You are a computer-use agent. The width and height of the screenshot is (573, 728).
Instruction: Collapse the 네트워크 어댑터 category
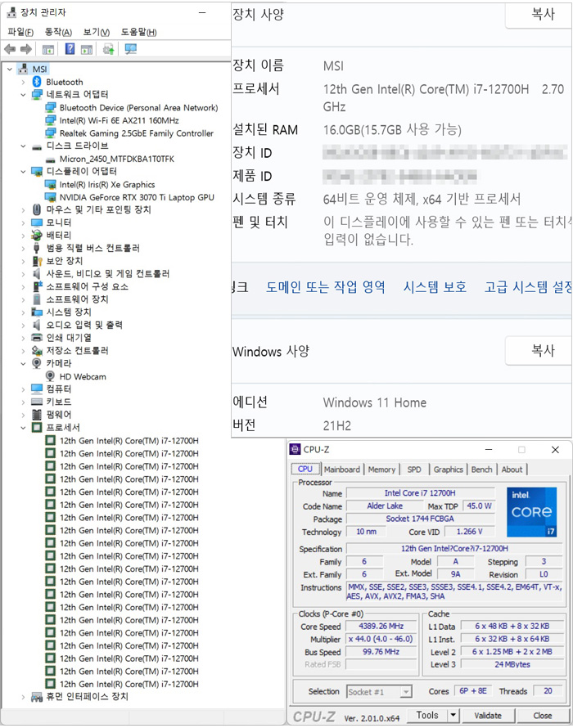pos(23,95)
